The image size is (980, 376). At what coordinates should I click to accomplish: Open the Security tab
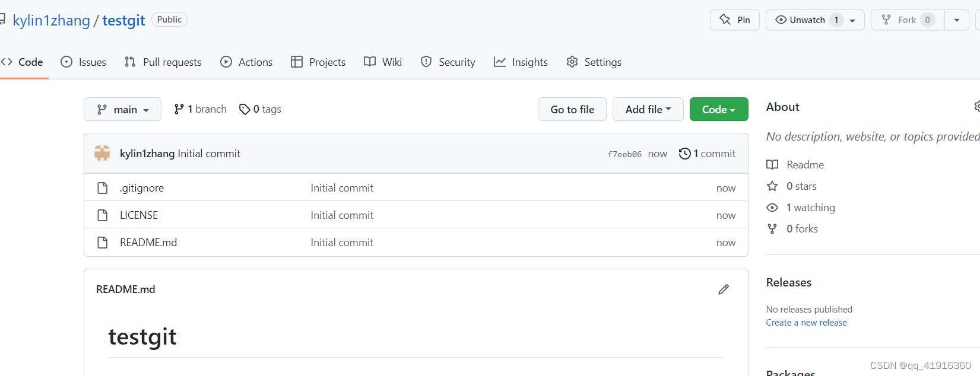point(448,62)
